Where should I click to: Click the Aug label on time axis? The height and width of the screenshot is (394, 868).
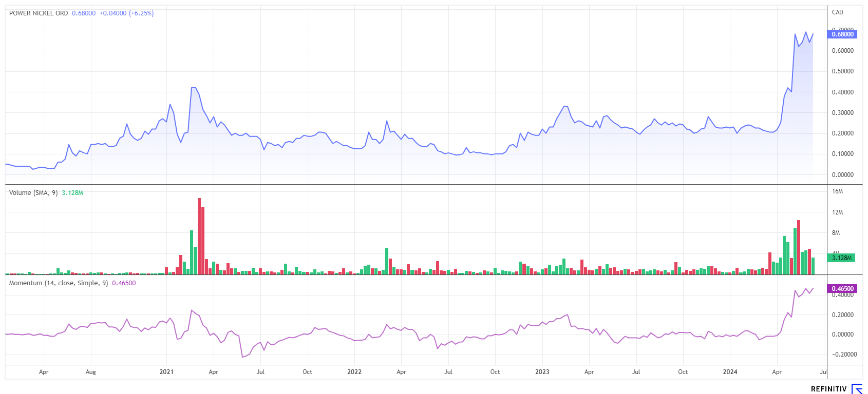pyautogui.click(x=90, y=372)
